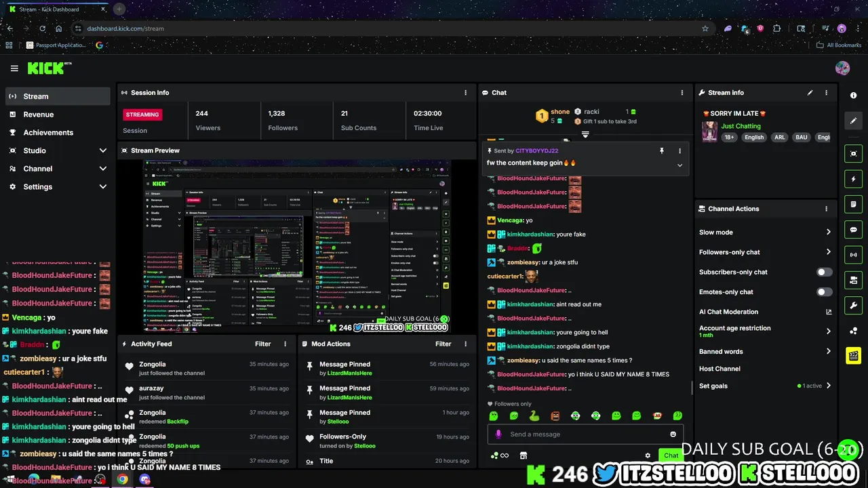Viewport: 868px width, 488px height.
Task: Unpin the message from CITYBOYYDJ22
Action: tap(662, 151)
